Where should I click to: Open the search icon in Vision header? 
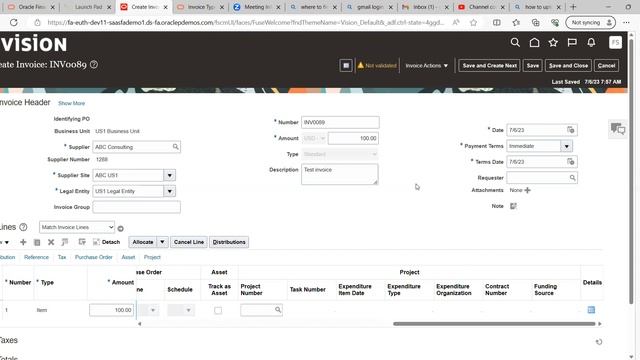click(x=515, y=42)
